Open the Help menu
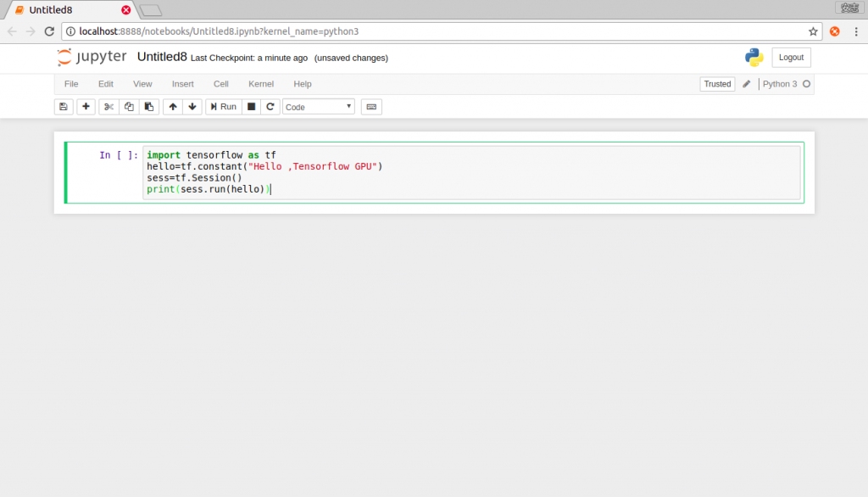The image size is (868, 497). [303, 84]
